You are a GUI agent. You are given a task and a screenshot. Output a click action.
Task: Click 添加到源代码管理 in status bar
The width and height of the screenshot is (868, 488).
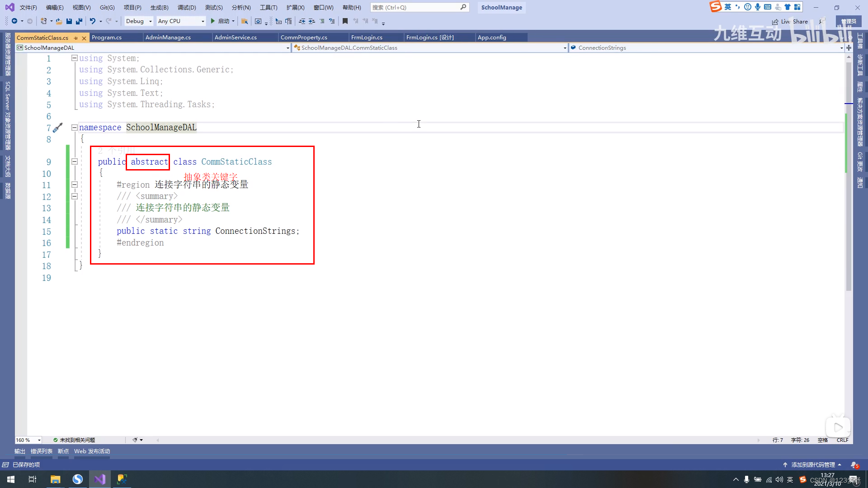pos(812,465)
